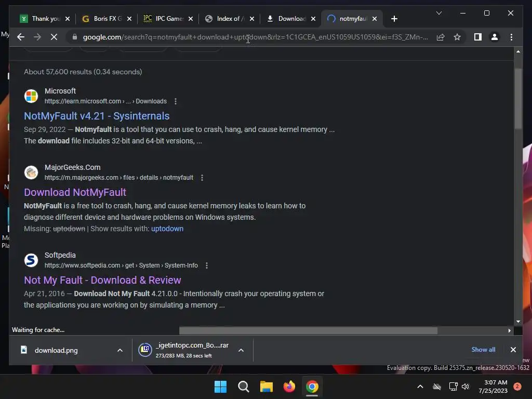The image size is (532, 399).
Task: Click the padlock site info icon
Action: (x=75, y=37)
